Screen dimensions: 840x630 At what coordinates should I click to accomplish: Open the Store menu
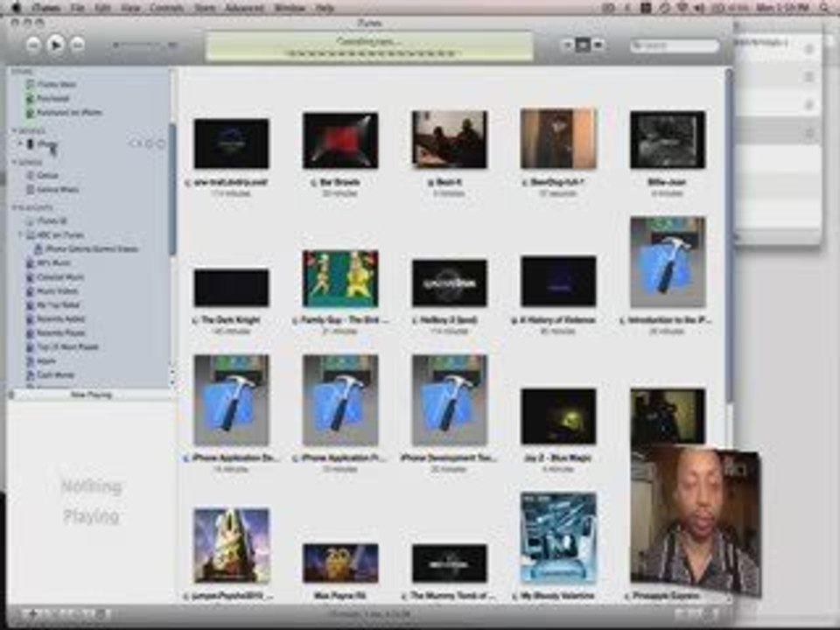(x=205, y=8)
